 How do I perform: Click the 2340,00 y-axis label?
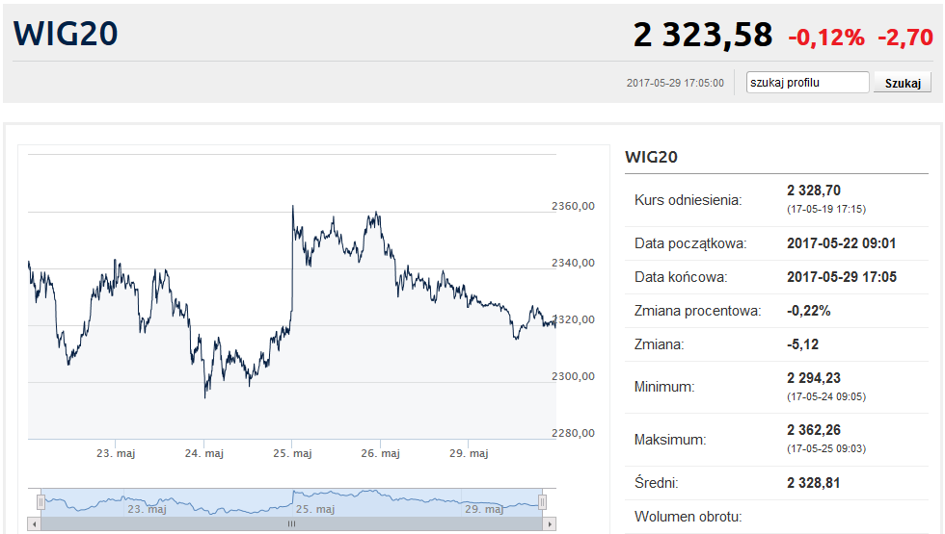point(573,263)
